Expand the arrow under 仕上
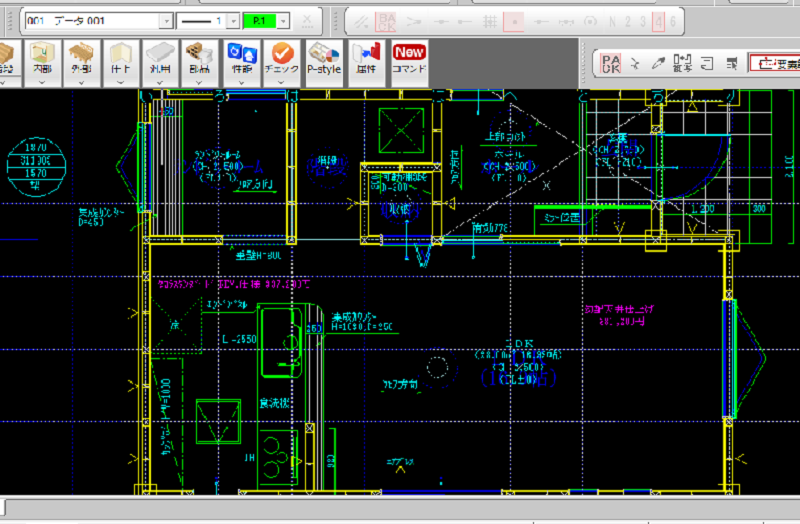 120,82
